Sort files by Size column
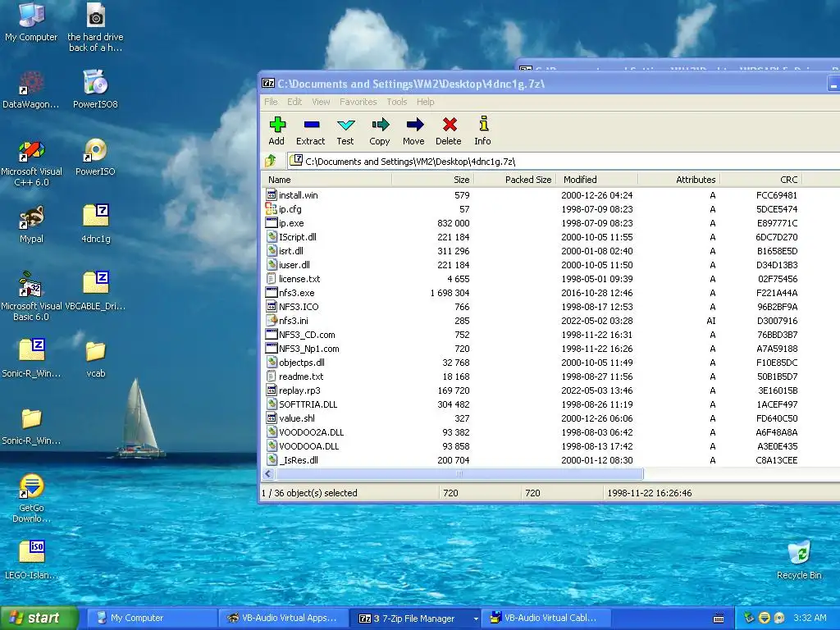840x630 pixels. click(433, 180)
